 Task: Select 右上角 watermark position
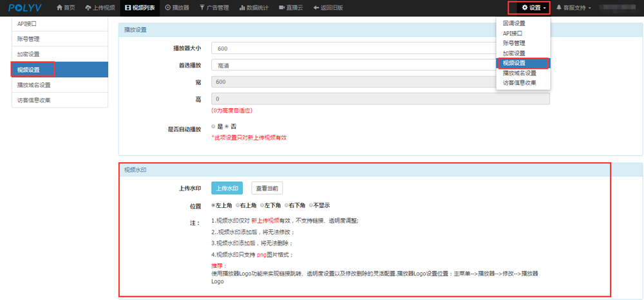pos(237,205)
